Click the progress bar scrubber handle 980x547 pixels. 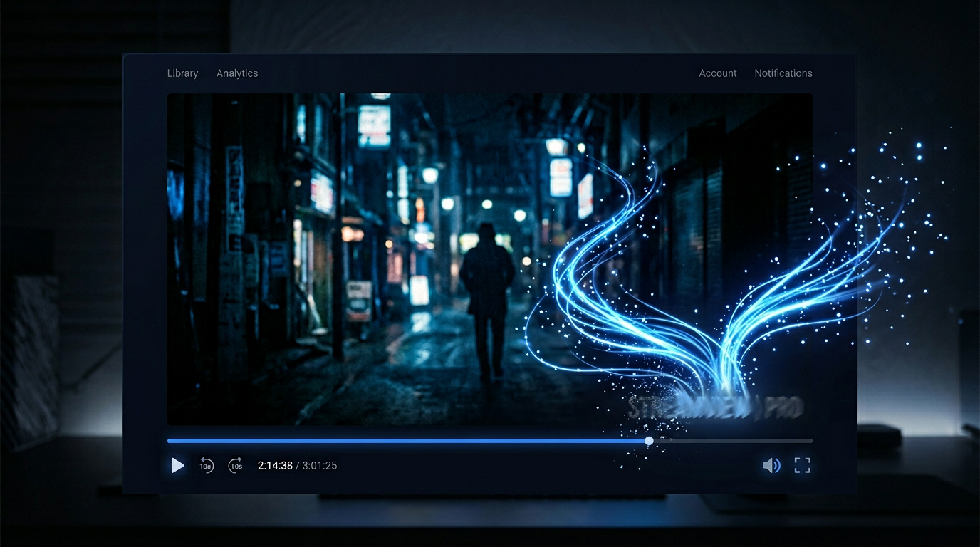649,441
